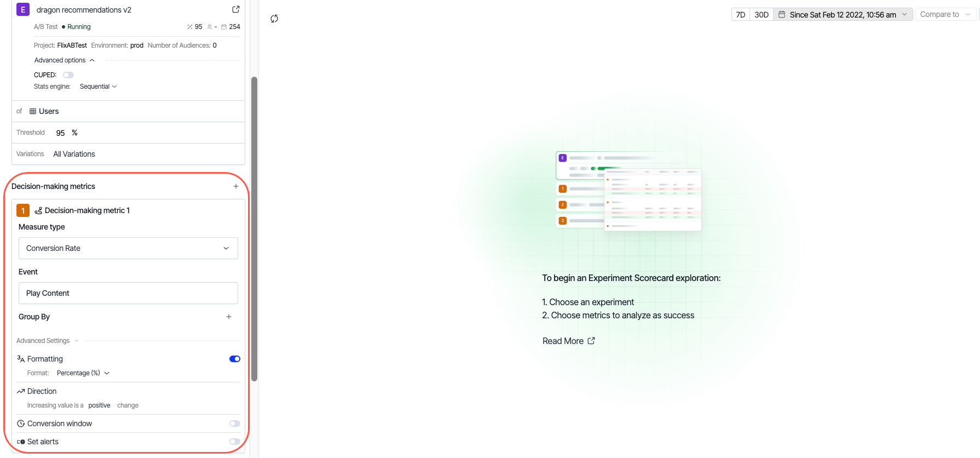Add a Group By property
980x458 pixels.
[x=229, y=317]
